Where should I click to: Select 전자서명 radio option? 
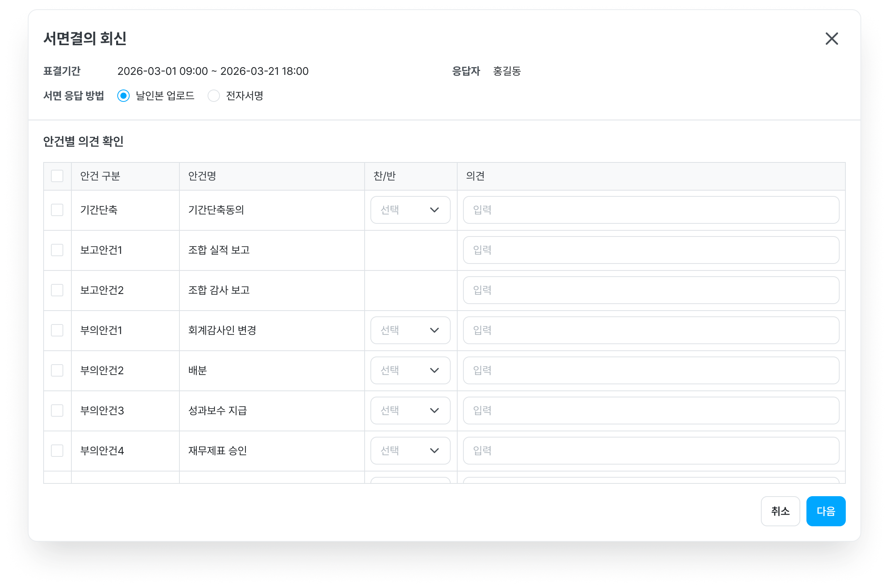point(214,96)
